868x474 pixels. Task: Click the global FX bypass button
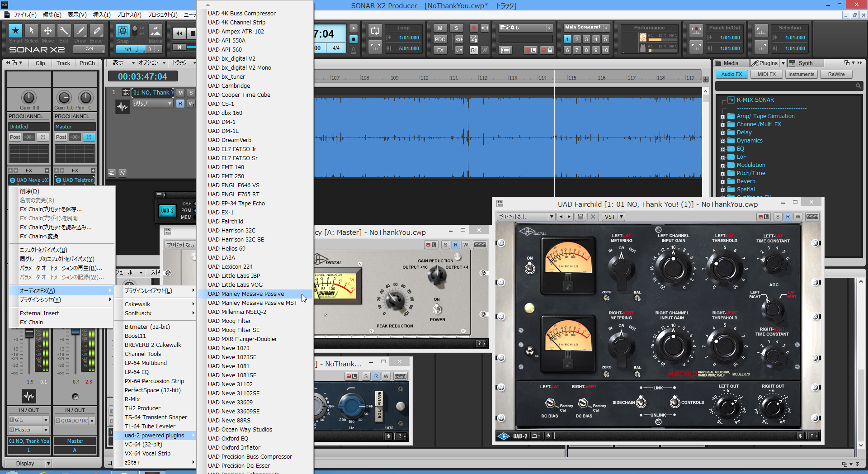coord(440,50)
